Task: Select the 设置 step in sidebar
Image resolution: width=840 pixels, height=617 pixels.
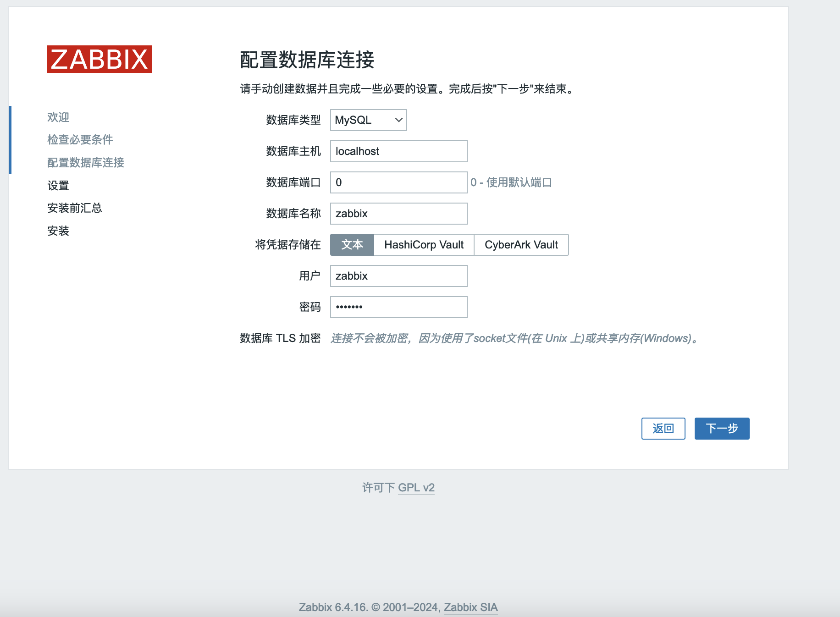Action: coord(58,186)
